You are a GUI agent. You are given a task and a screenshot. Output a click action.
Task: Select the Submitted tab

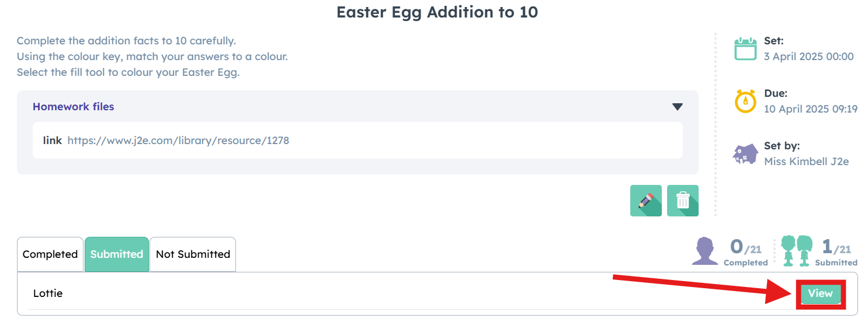pos(117,254)
